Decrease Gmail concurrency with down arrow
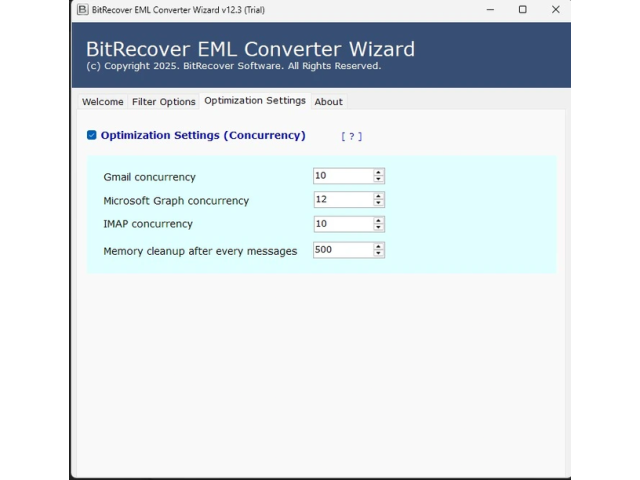The height and width of the screenshot is (480, 640). tap(379, 179)
